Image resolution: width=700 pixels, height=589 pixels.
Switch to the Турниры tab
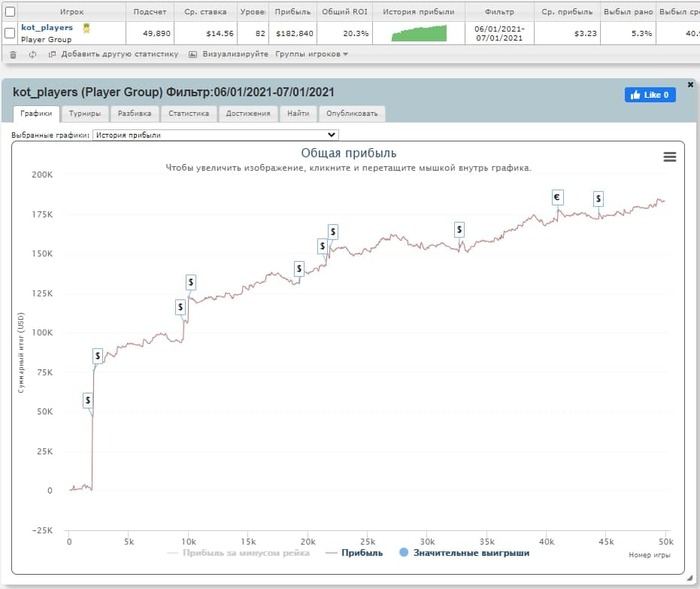click(x=85, y=113)
